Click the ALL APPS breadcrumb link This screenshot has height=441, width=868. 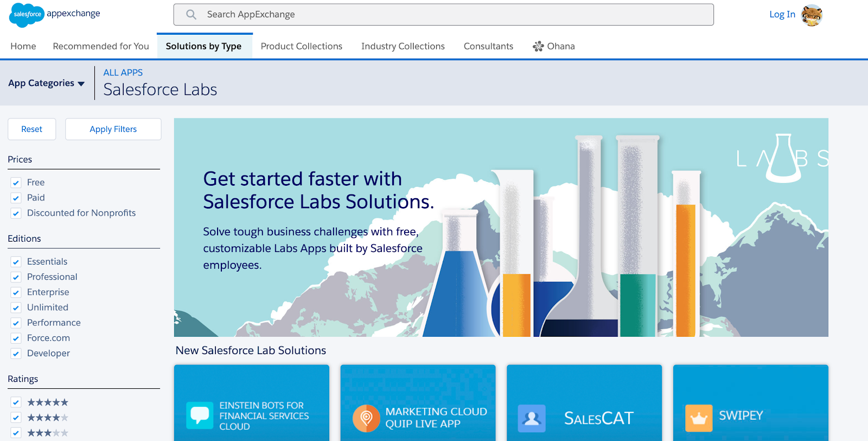point(123,72)
